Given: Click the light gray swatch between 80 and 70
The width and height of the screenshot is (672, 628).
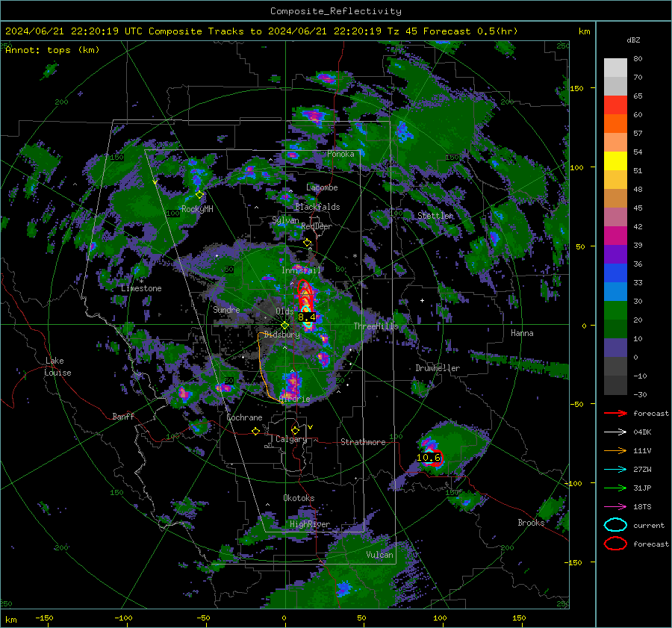Looking at the screenshot, I should click(615, 68).
